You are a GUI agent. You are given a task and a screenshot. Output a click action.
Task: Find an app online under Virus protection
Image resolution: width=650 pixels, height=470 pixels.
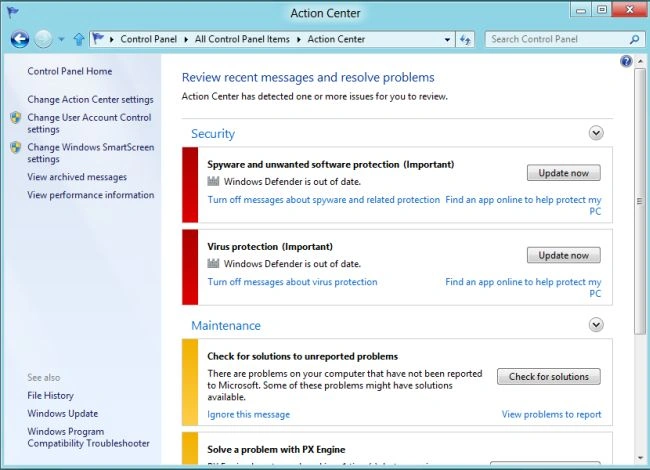coord(523,288)
